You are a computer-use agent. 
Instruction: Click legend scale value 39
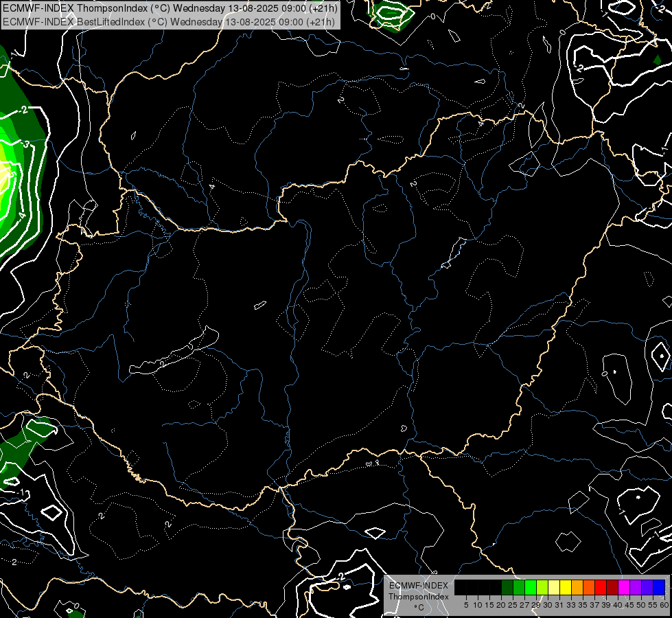coord(606,605)
